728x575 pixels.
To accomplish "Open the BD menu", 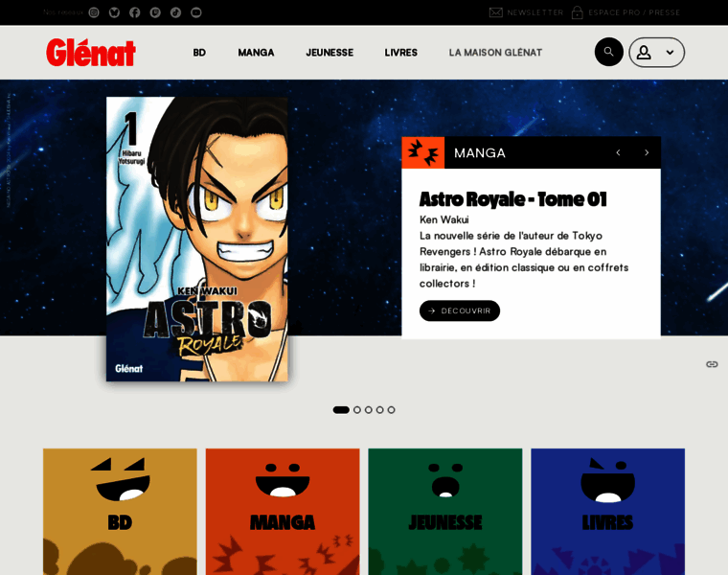I will click(199, 53).
